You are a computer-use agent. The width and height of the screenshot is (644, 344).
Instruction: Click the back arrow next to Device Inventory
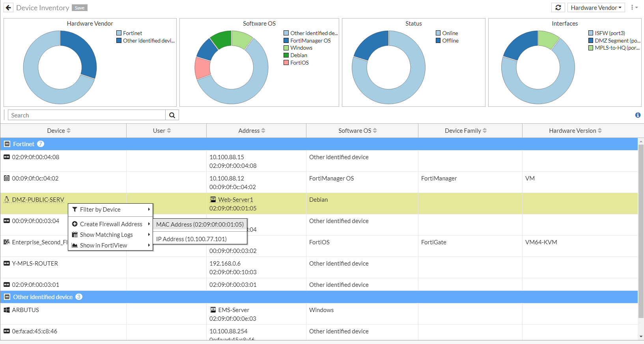pos(8,7)
